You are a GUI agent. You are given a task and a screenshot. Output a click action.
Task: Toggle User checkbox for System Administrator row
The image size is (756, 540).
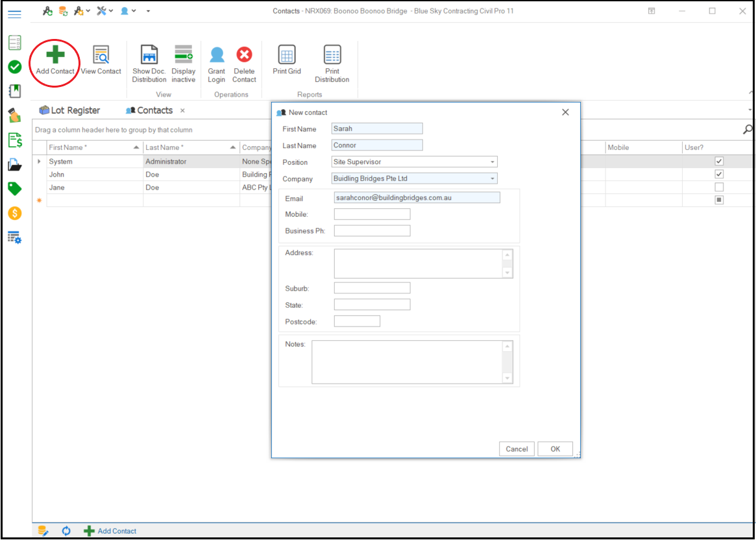click(x=718, y=162)
